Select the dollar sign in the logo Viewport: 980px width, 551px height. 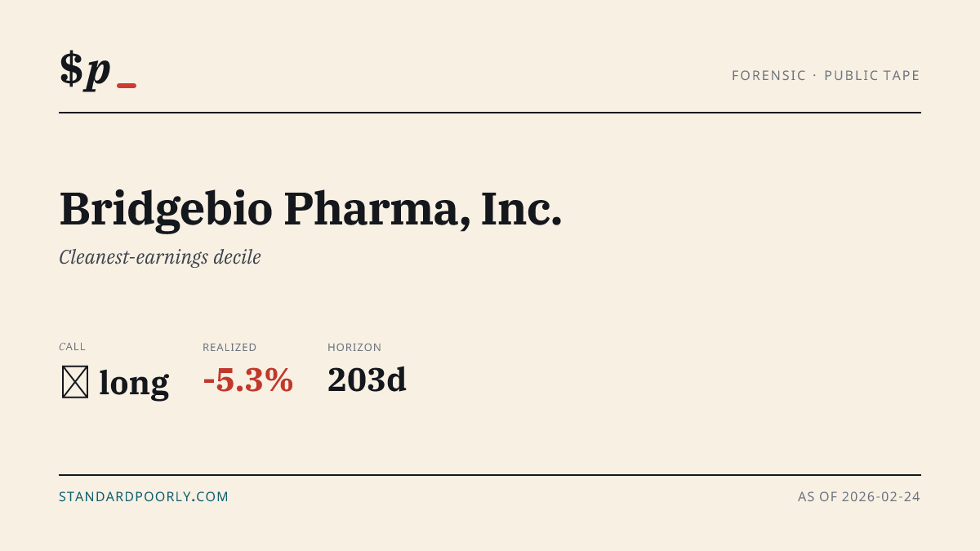[71, 69]
